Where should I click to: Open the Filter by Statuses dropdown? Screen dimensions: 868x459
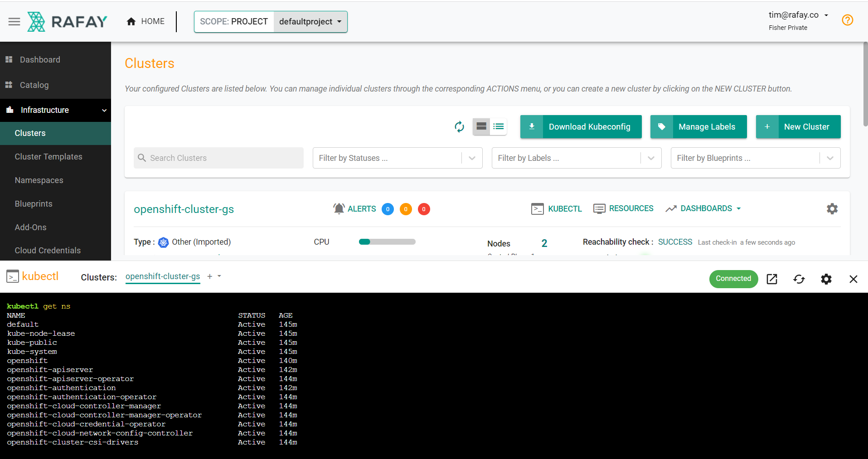[398, 158]
